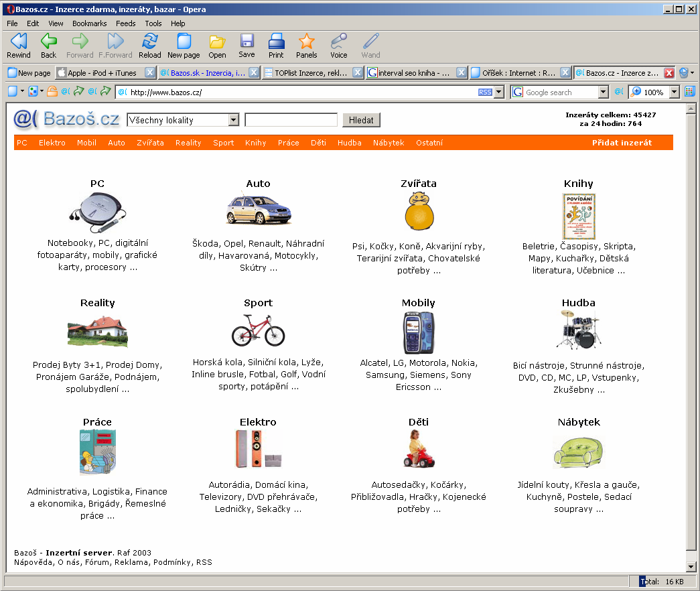
Task: Open the zoom percentage dropdown
Action: (674, 92)
